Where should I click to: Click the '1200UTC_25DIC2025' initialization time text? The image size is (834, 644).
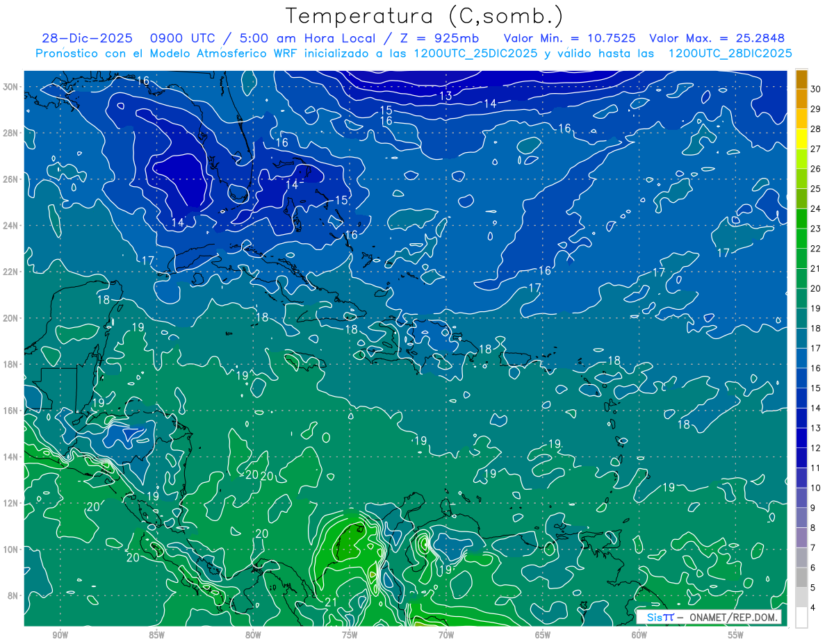(x=475, y=53)
